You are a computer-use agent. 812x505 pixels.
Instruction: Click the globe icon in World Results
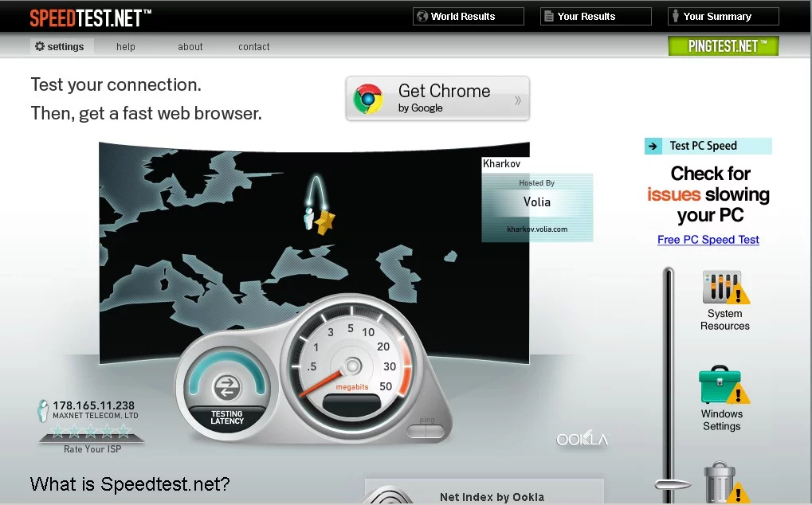pos(422,16)
